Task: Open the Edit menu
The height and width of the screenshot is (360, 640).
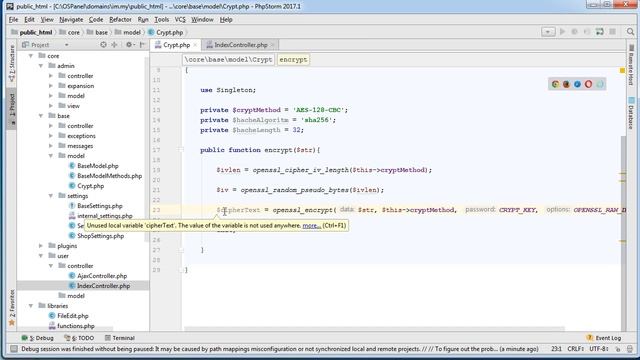Action: point(29,20)
